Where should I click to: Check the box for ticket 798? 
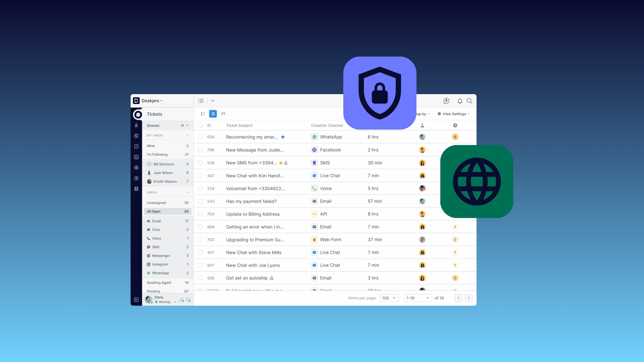click(200, 150)
